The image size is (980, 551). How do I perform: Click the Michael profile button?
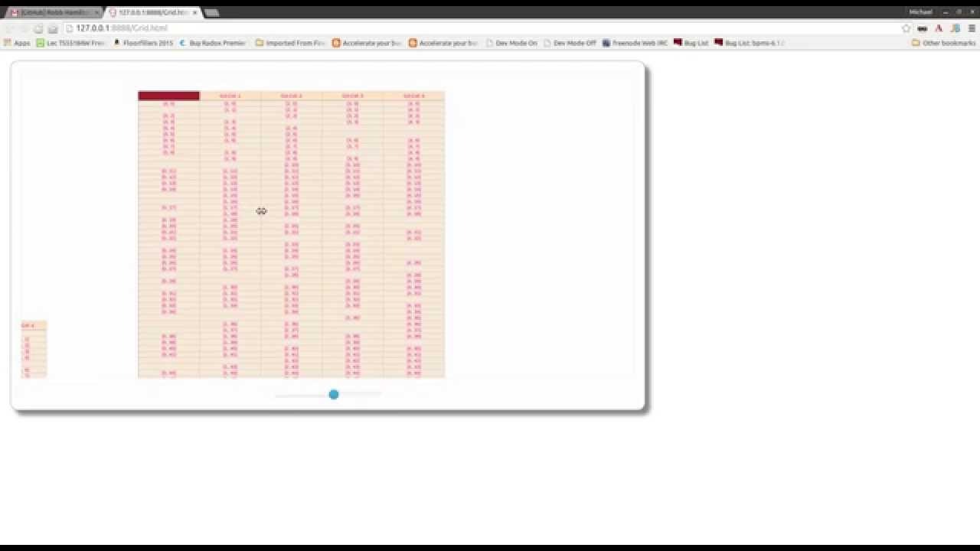(920, 12)
